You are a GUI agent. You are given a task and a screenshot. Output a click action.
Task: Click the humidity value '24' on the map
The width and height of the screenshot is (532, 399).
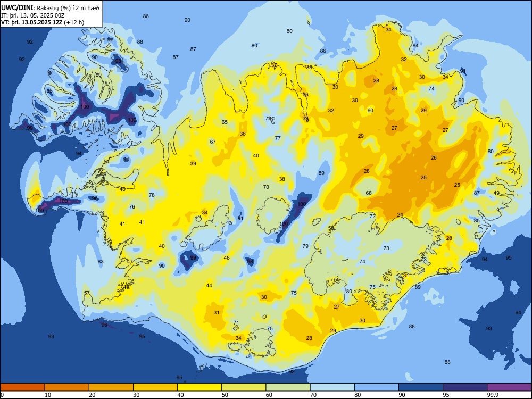400,215
